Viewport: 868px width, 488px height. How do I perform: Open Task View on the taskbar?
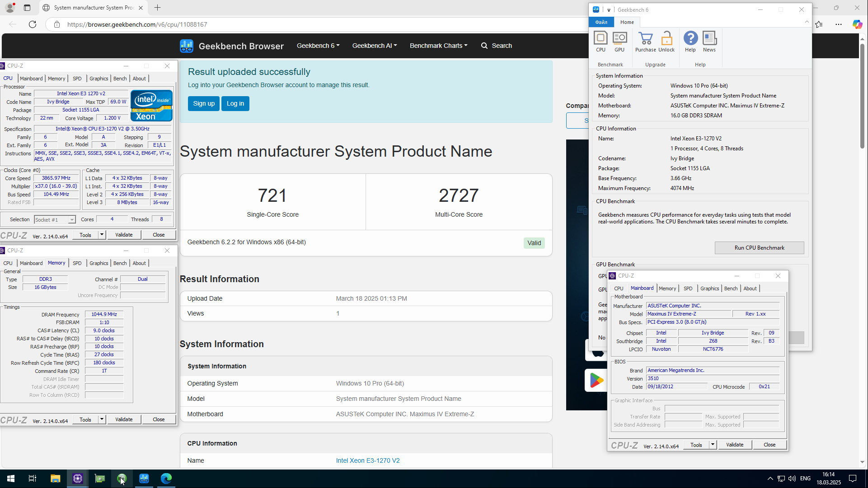pos(33,479)
